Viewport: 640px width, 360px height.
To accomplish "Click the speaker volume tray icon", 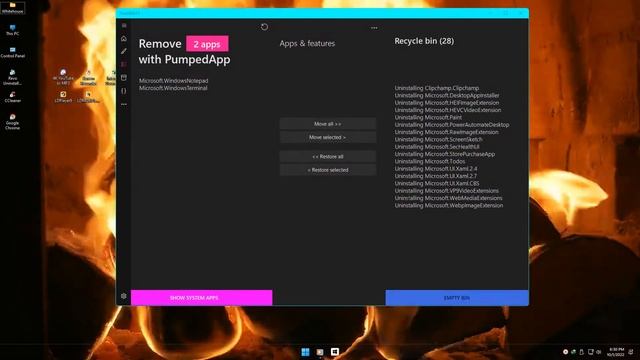I will click(599, 352).
